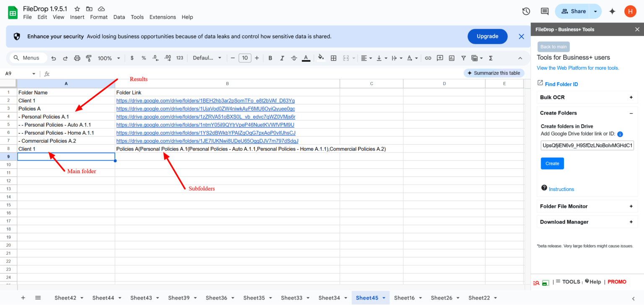Screen dimensions: 644x305
Task: Switch to the Sheet34 tab
Action: tap(329, 298)
